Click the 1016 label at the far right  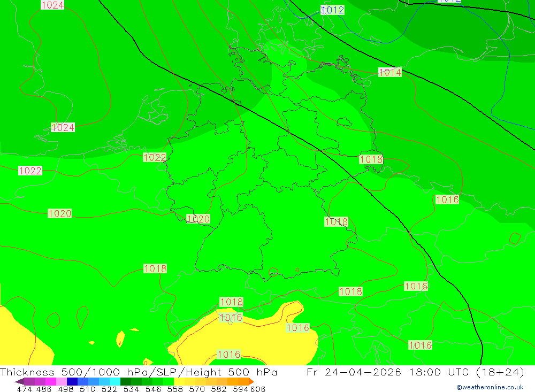447,199
